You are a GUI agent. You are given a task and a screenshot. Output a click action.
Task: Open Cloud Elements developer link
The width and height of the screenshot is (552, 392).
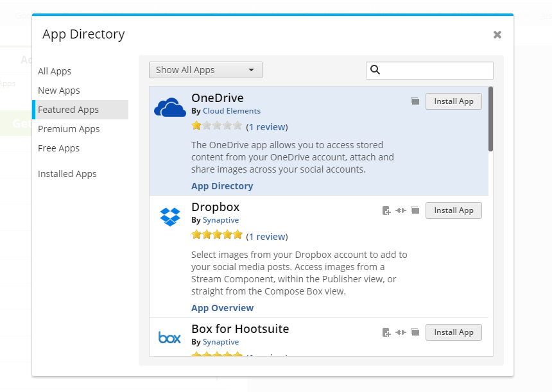pyautogui.click(x=232, y=111)
